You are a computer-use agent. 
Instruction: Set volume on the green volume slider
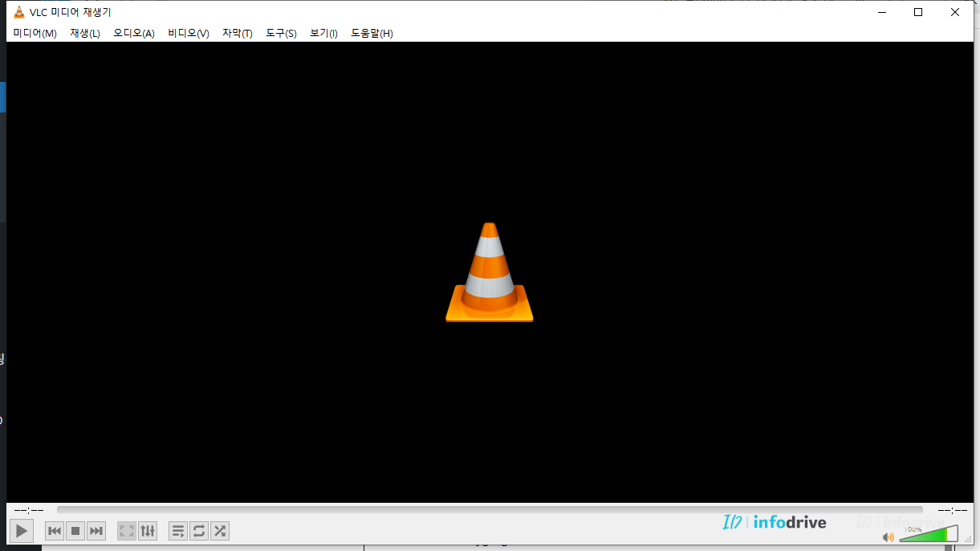pyautogui.click(x=929, y=534)
